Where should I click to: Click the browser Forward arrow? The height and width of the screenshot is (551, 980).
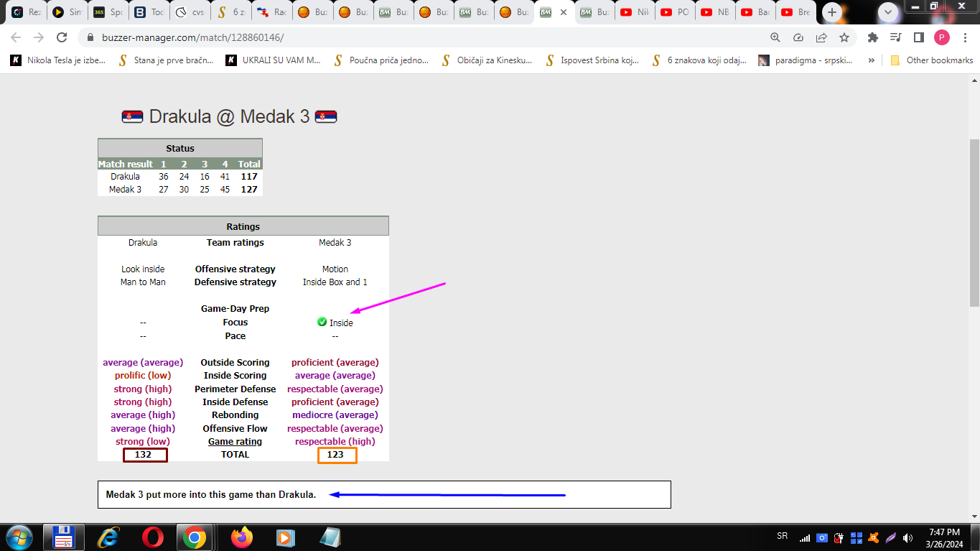(x=39, y=37)
